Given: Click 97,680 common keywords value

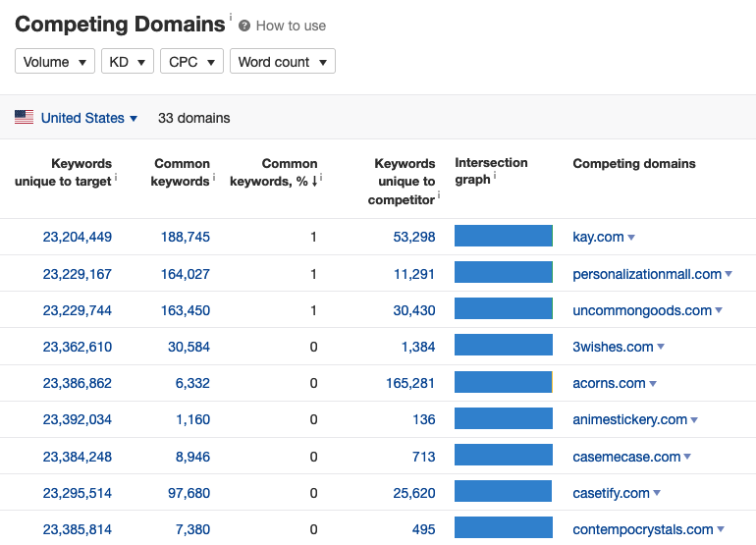Looking at the screenshot, I should coord(189,493).
